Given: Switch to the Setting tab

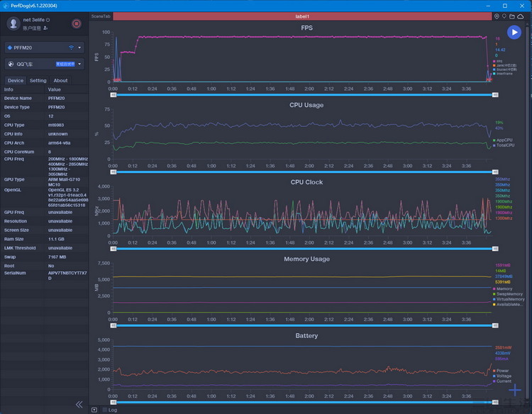Looking at the screenshot, I should [38, 80].
